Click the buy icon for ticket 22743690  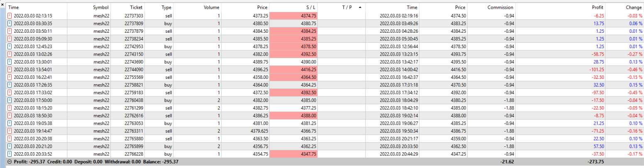pos(10,62)
